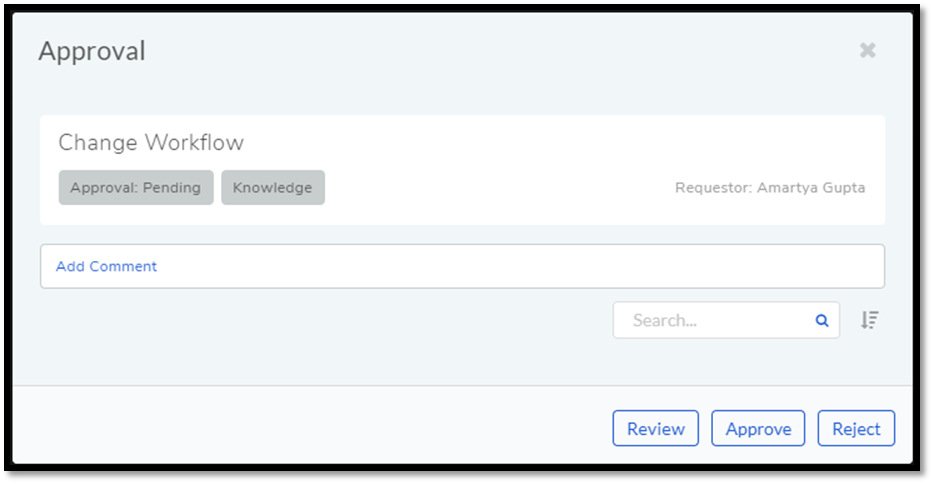Click the Amartya Gupta requestor name

coord(811,188)
